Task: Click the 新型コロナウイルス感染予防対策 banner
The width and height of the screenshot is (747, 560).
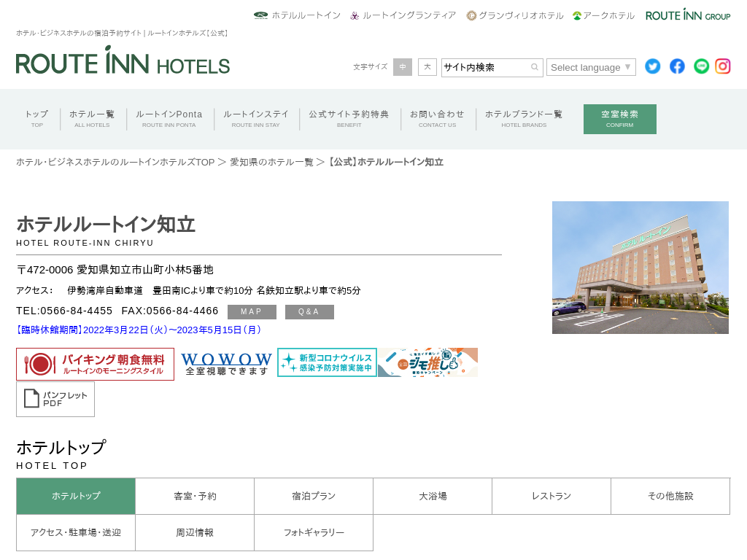Action: pyautogui.click(x=328, y=362)
